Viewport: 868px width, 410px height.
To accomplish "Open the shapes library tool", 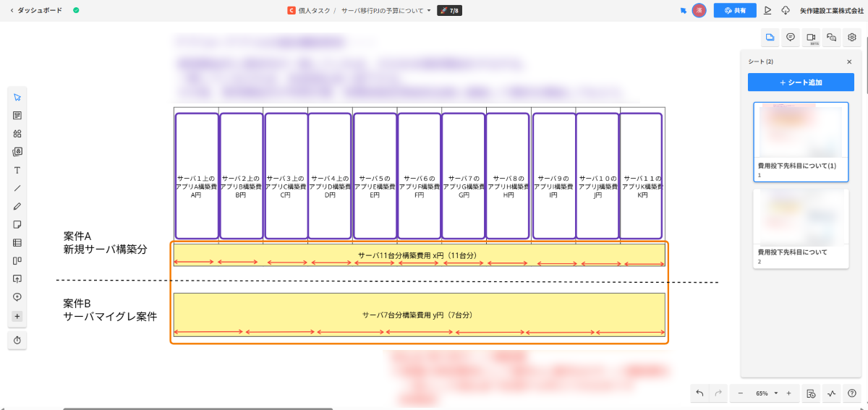I will pyautogui.click(x=17, y=133).
